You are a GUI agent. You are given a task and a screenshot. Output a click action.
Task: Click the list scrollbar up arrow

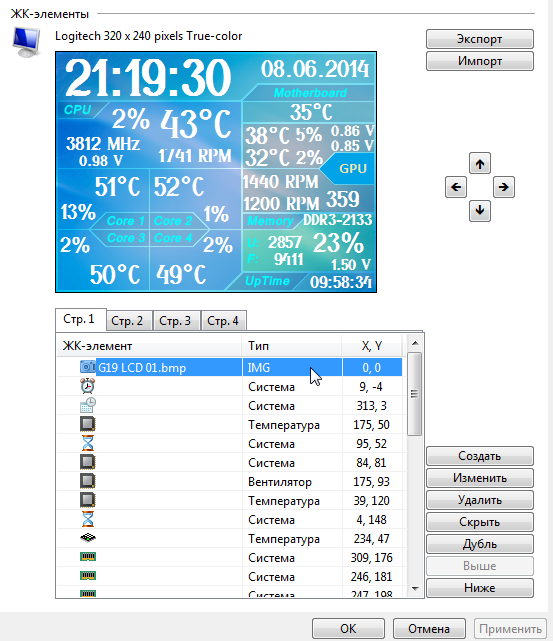(415, 343)
